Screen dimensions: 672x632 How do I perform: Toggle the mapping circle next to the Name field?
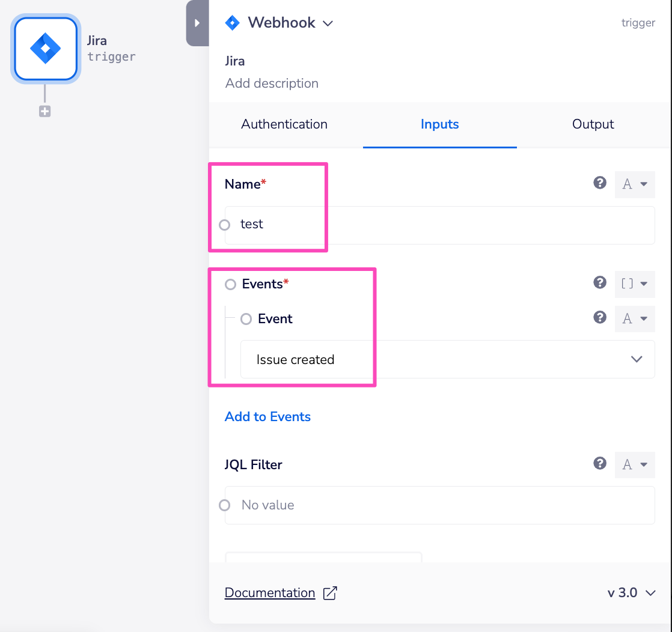(x=224, y=225)
